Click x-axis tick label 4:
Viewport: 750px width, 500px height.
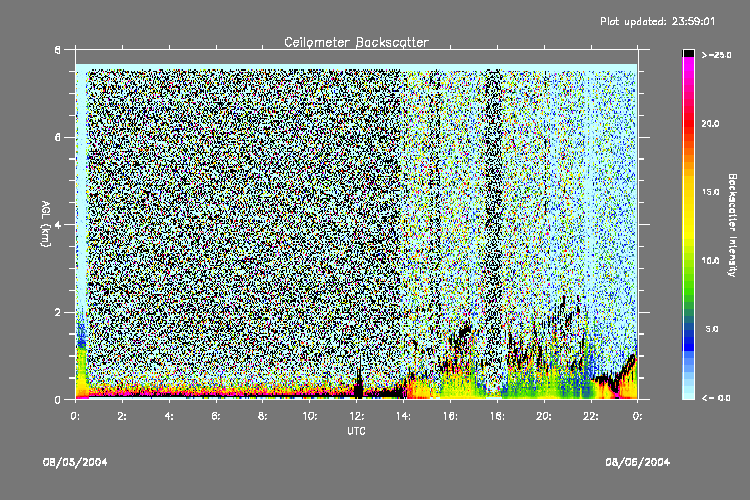pos(169,416)
